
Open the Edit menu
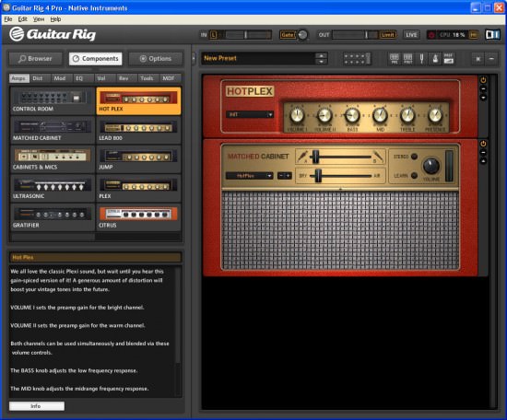coord(23,19)
